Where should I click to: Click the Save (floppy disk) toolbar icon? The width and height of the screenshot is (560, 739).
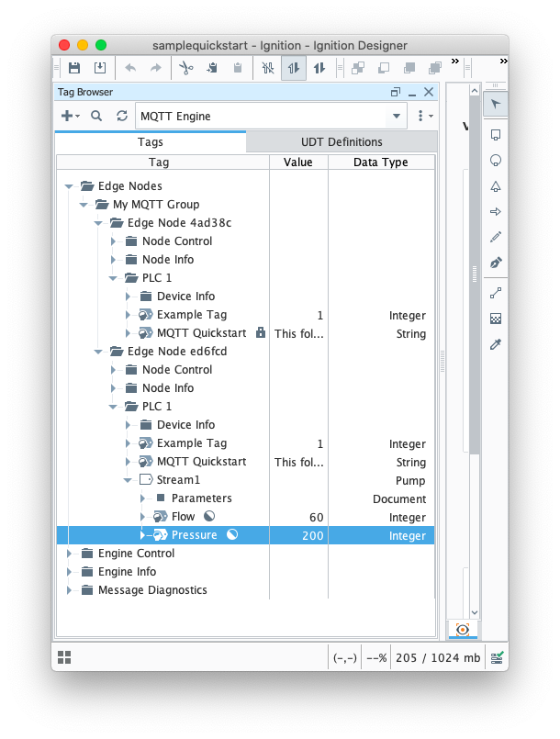74,68
